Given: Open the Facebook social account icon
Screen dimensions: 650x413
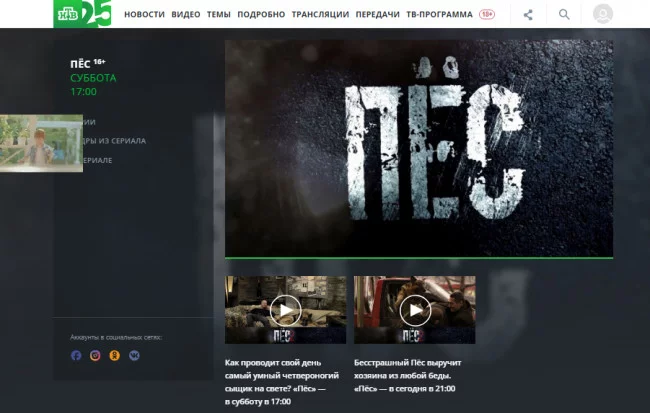Looking at the screenshot, I should tap(76, 355).
